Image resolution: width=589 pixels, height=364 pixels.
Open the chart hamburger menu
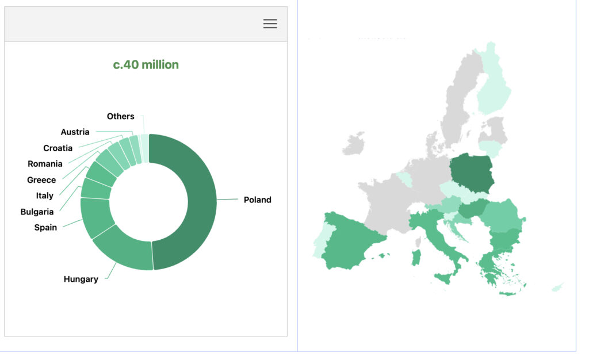pos(270,24)
